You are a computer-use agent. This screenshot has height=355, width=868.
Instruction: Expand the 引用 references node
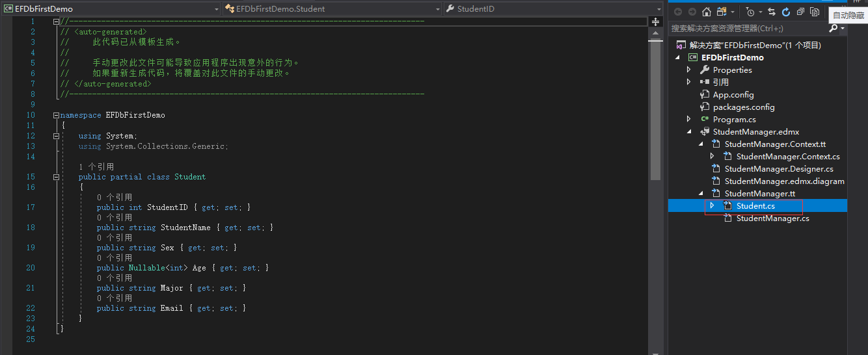click(689, 82)
